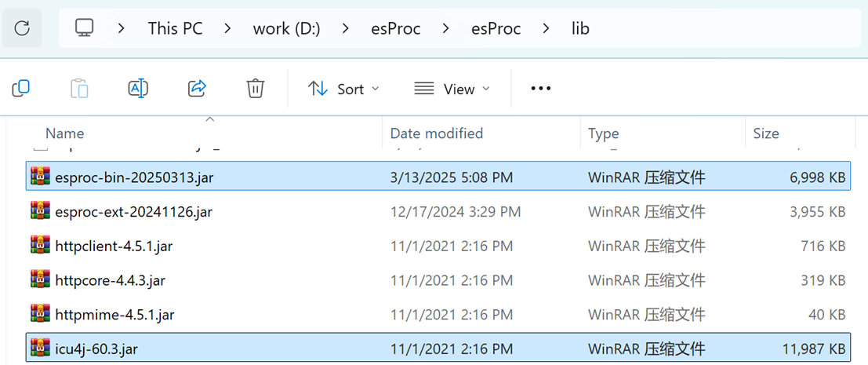Viewport: 868px width, 365px height.
Task: Select file esproc-ext-20241126.jar
Action: pos(133,212)
